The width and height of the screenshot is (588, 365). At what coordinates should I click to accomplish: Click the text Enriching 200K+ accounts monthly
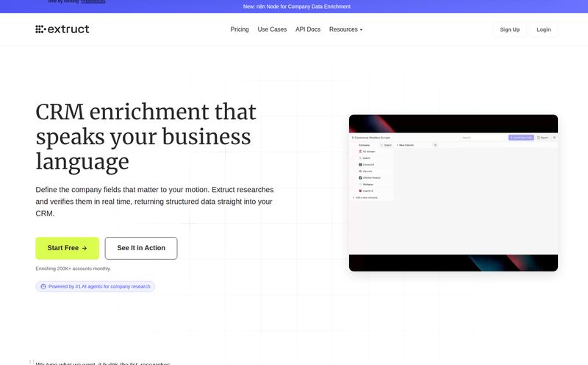pyautogui.click(x=73, y=269)
